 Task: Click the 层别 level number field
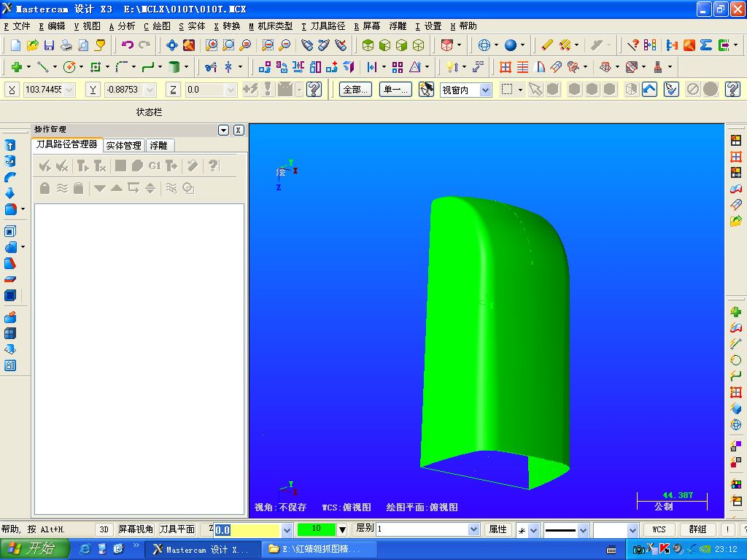(x=422, y=529)
